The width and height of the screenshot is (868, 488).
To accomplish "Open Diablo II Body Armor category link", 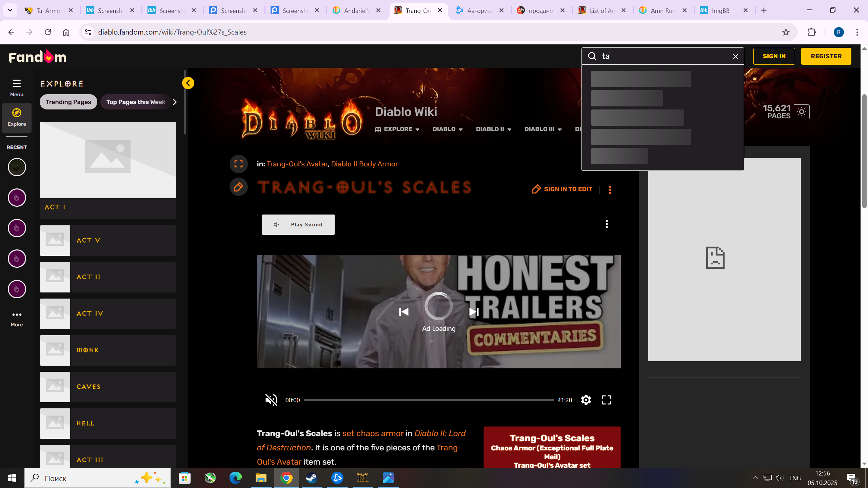I will point(364,164).
